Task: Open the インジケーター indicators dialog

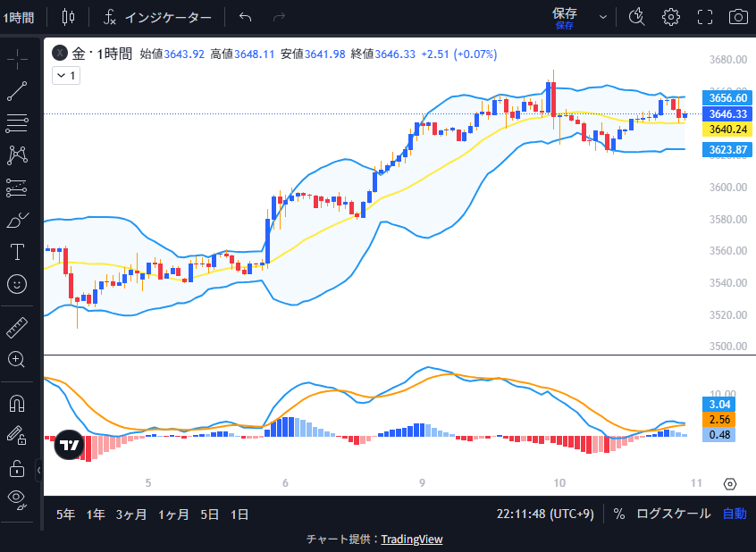Action: pyautogui.click(x=157, y=17)
